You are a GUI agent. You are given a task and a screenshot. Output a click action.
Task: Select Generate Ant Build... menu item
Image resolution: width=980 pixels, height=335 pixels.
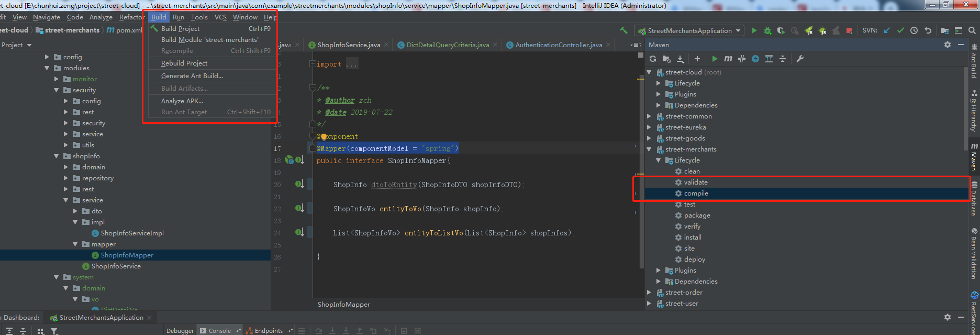211,75
